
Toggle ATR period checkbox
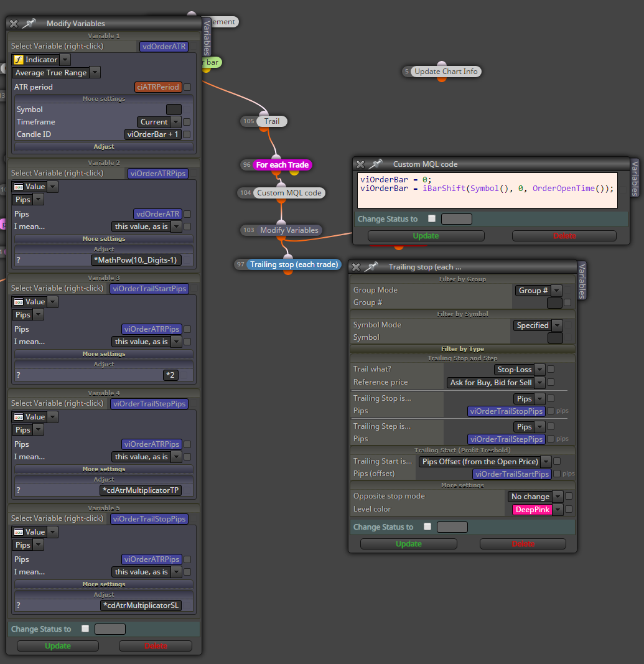coord(187,87)
